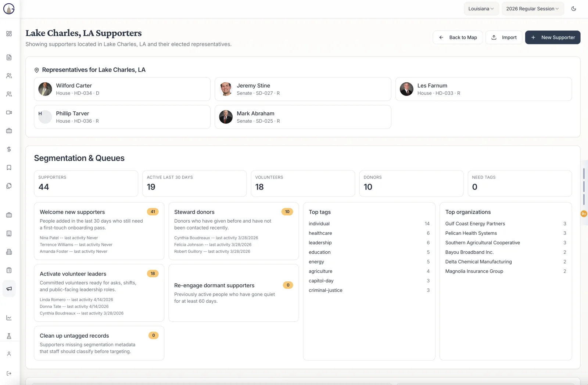Open the Steward donors queue
This screenshot has height=385, width=588.
tap(234, 231)
